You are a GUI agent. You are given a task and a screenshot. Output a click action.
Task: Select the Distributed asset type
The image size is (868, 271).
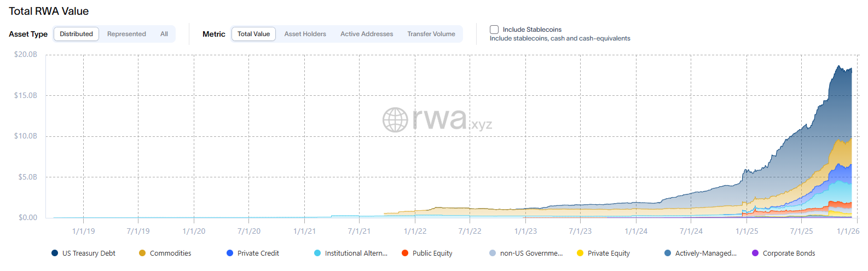click(x=76, y=34)
